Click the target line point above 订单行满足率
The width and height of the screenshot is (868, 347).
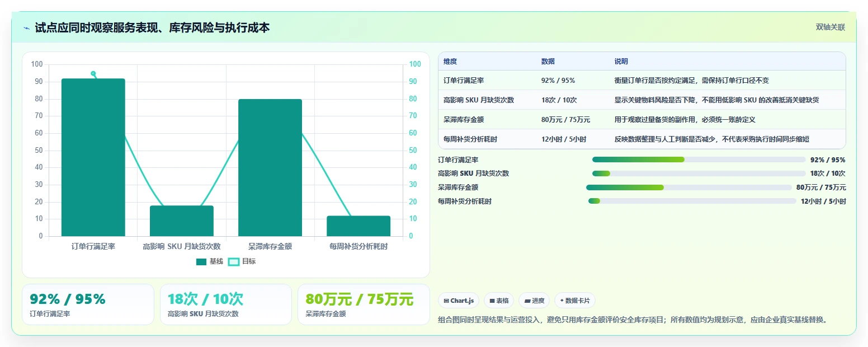pyautogui.click(x=93, y=73)
